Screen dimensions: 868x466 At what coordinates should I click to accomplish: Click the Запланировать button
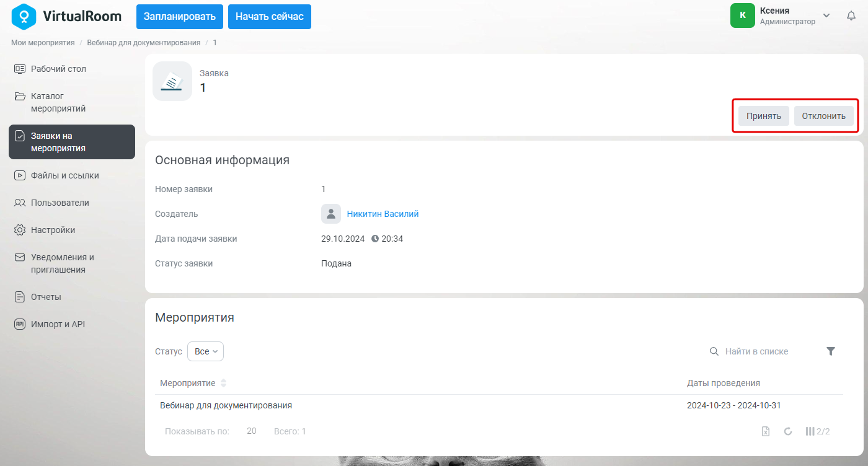pyautogui.click(x=180, y=17)
